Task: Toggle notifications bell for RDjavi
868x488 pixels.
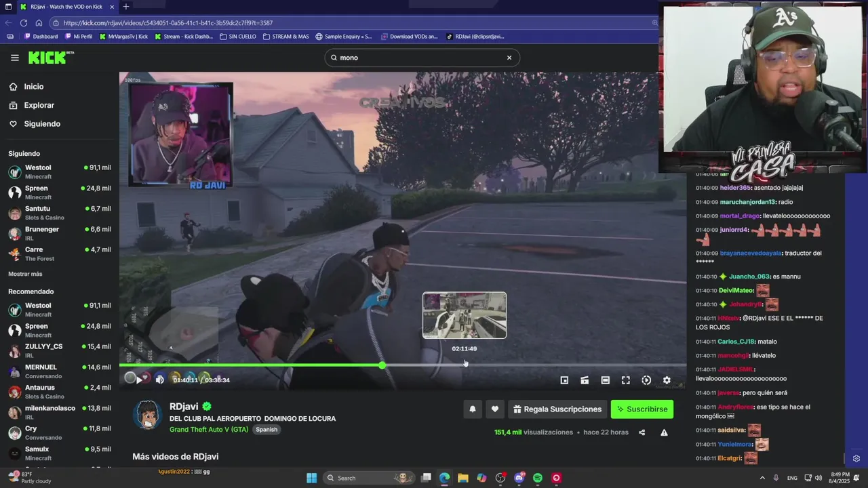Action: pos(473,409)
